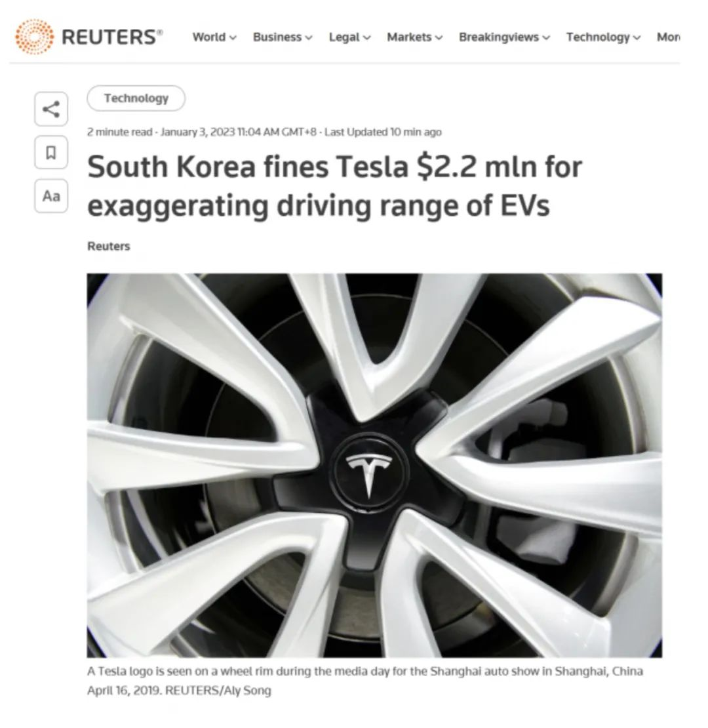The image size is (708, 728).
Task: Open text size options with Aa icon
Action: tap(51, 196)
